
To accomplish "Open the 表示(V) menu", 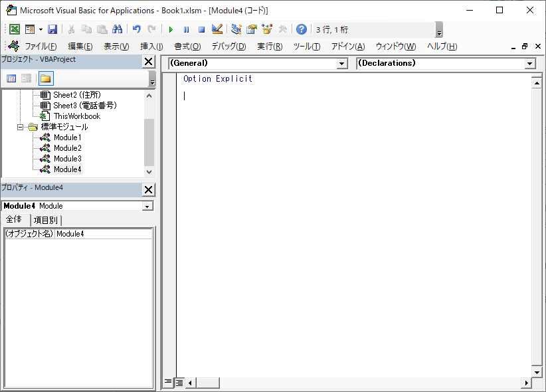I will click(116, 47).
